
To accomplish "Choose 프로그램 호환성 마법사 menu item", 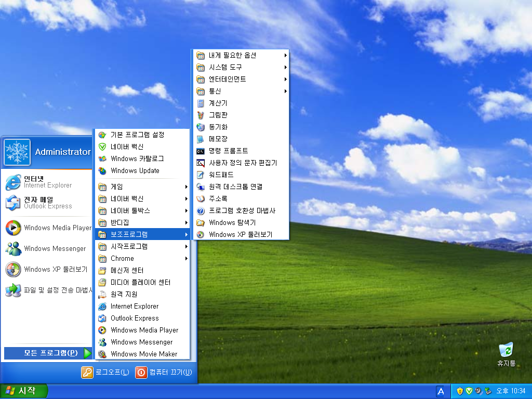I will coord(242,210).
